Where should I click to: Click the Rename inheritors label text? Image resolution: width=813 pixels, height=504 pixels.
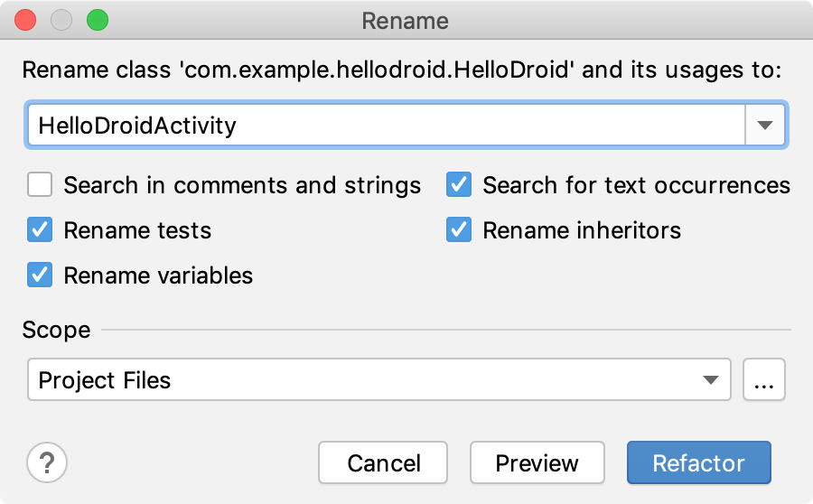coord(582,230)
